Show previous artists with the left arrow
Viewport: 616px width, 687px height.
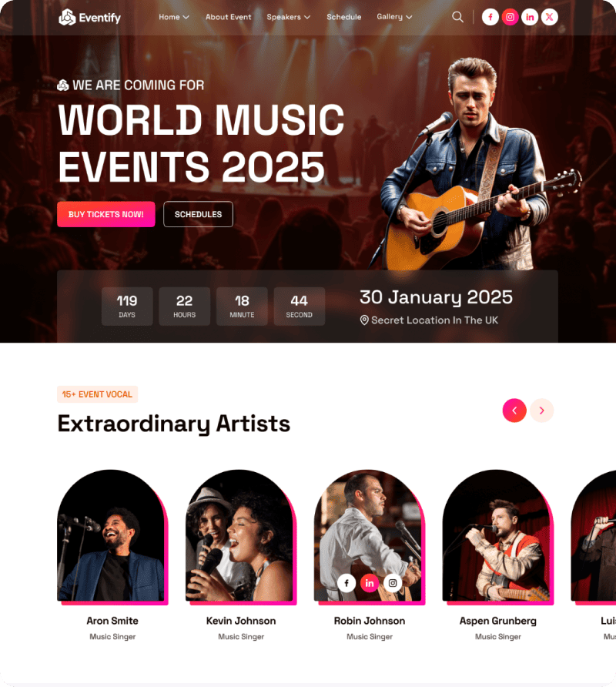point(514,411)
